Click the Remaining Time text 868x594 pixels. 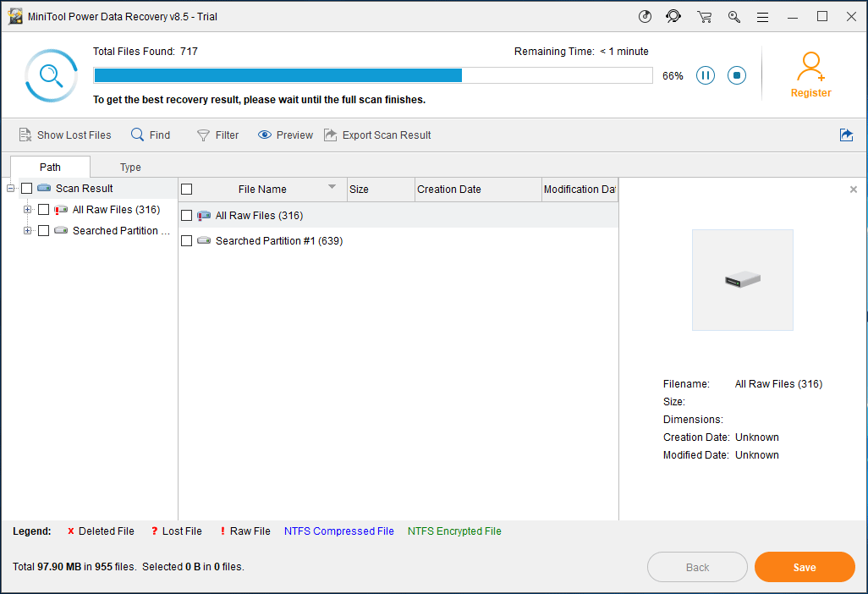click(581, 52)
